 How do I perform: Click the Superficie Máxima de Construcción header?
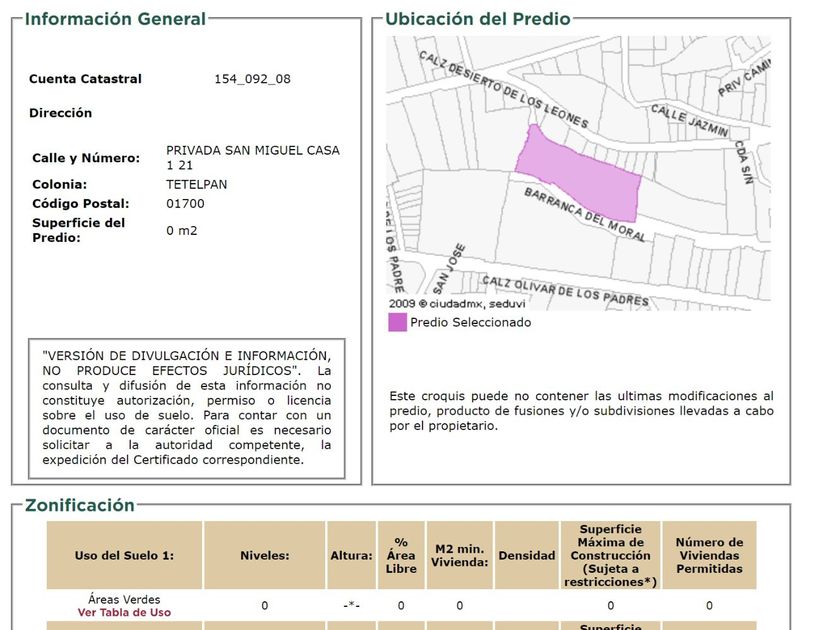point(610,555)
